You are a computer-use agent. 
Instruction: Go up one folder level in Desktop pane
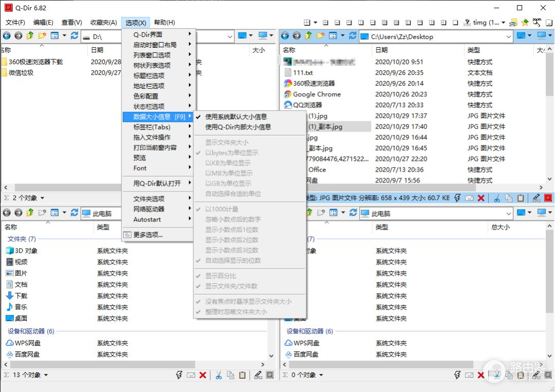[x=308, y=36]
